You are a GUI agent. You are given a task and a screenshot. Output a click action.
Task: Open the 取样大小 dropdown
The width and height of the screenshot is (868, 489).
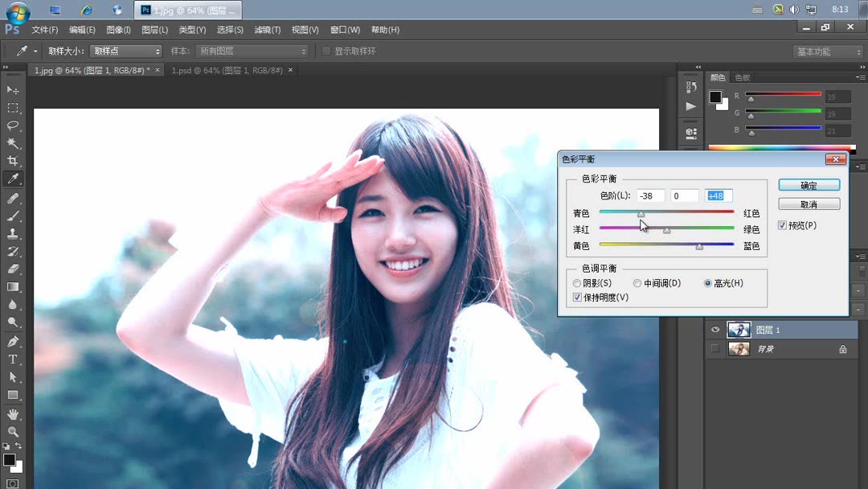(125, 51)
